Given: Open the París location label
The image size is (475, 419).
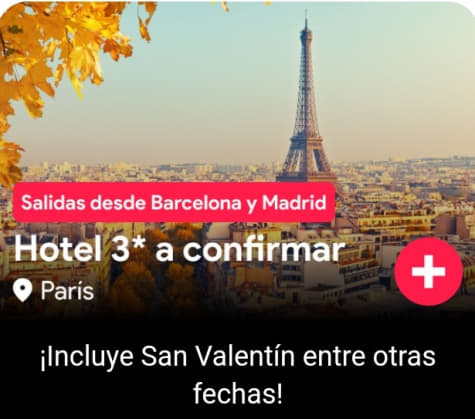Looking at the screenshot, I should pos(67,291).
